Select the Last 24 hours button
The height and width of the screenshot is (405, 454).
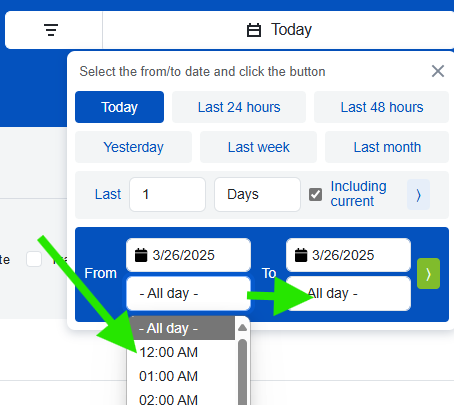239,107
